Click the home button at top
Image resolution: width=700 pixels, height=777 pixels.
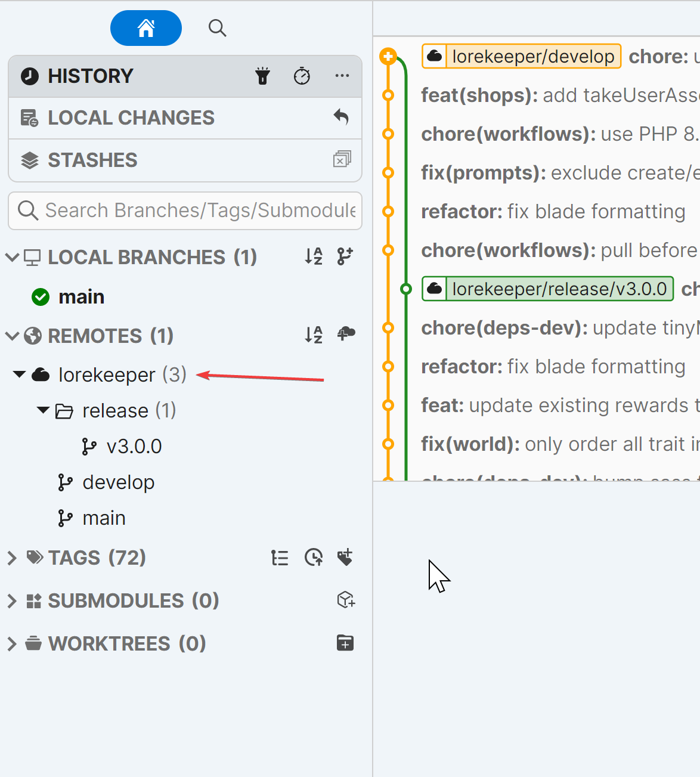(x=146, y=28)
